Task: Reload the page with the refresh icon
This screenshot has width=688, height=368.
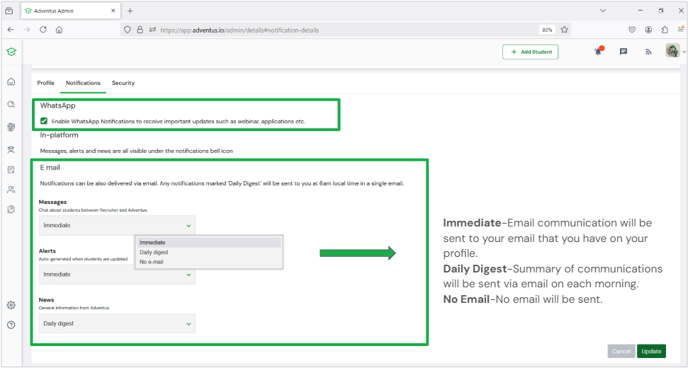Action: (43, 30)
